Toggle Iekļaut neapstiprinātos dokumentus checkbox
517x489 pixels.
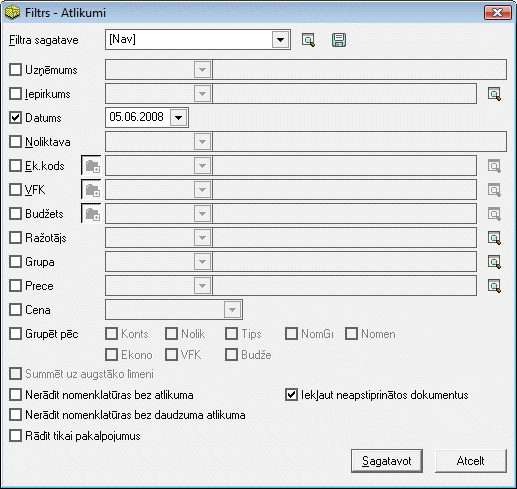click(291, 395)
